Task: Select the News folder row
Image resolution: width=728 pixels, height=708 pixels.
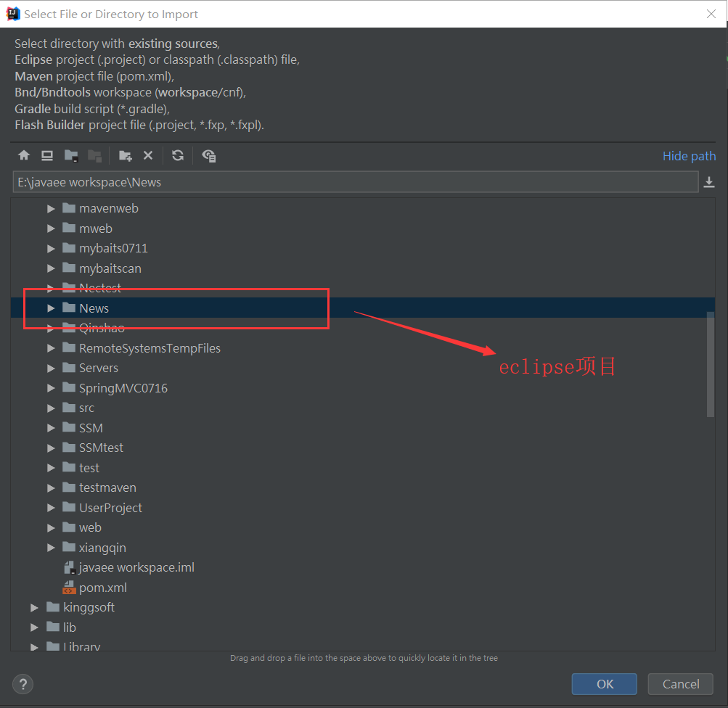Action: (x=362, y=308)
